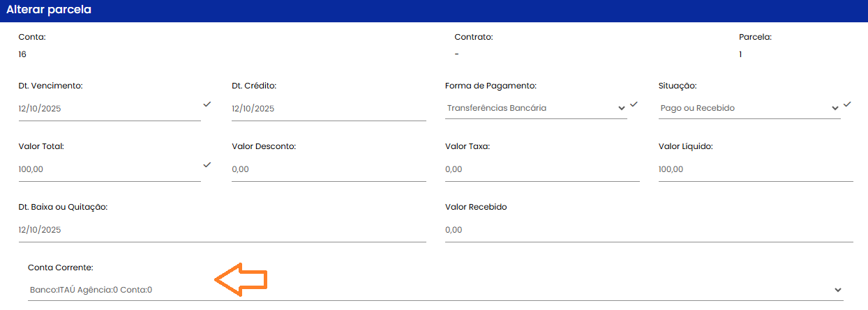Click the Contrato dash value
The height and width of the screenshot is (310, 868).
pyautogui.click(x=456, y=54)
